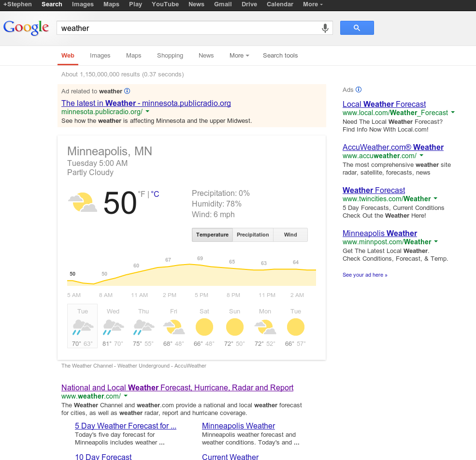Open Play from the top bar

coord(135,4)
